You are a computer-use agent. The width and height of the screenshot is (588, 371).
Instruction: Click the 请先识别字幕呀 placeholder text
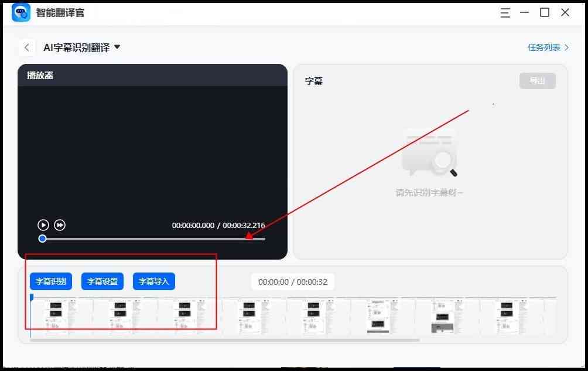[x=429, y=193]
